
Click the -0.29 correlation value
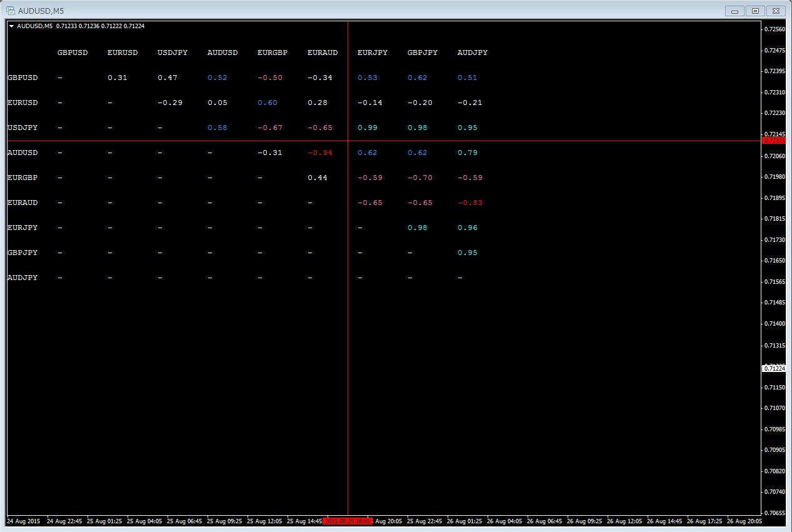[x=170, y=103]
